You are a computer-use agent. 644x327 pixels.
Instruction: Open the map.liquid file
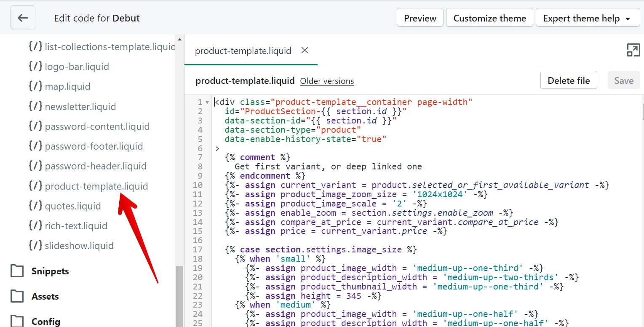[67, 86]
